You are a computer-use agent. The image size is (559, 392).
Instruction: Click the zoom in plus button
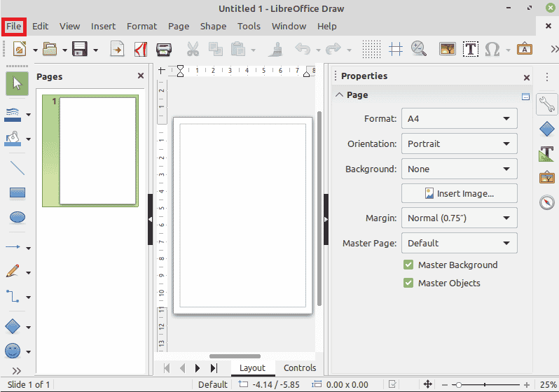pyautogui.click(x=527, y=385)
